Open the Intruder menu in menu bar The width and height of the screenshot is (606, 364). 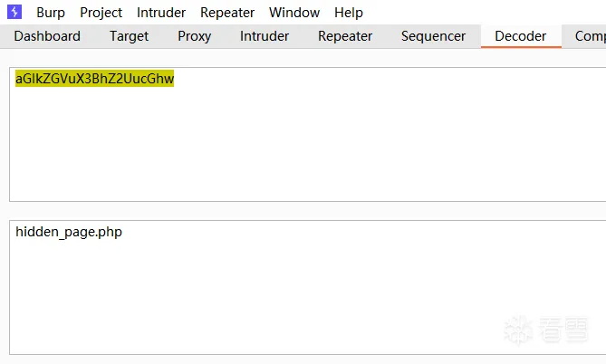click(161, 13)
